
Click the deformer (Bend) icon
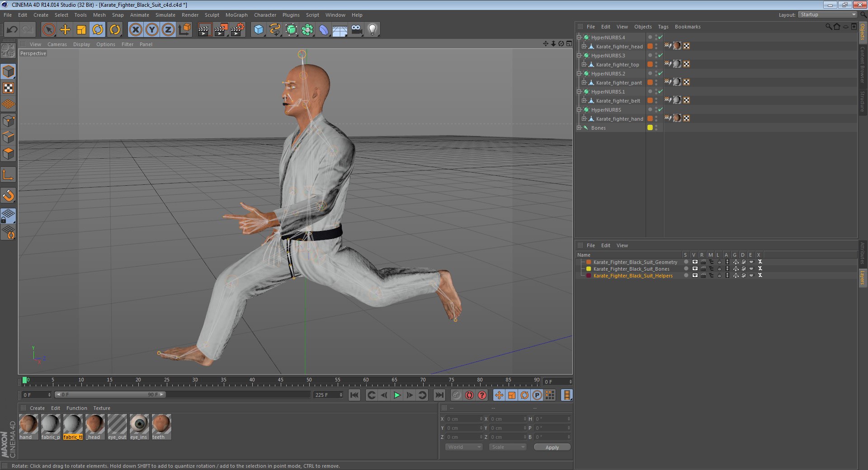[x=324, y=30]
